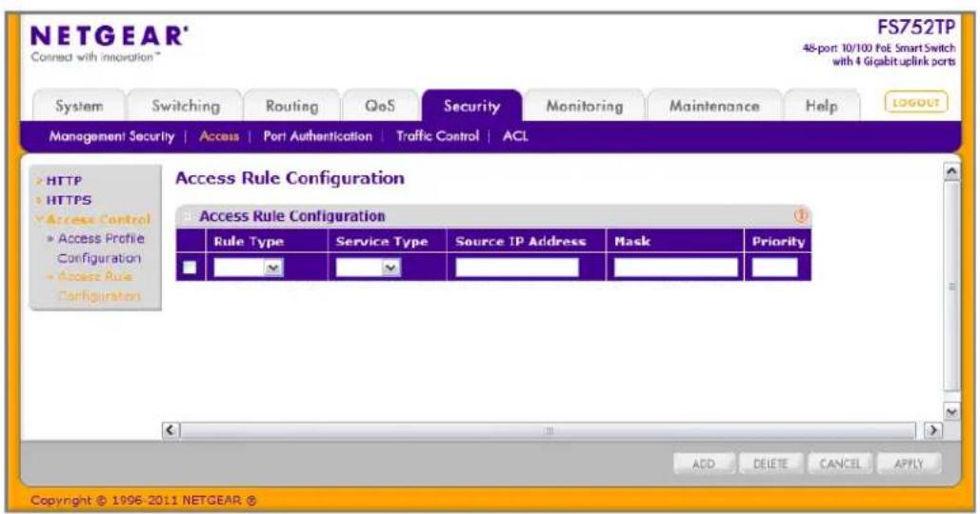This screenshot has height=514, width=980.
Task: Switch to the Monitoring tab
Action: [585, 107]
